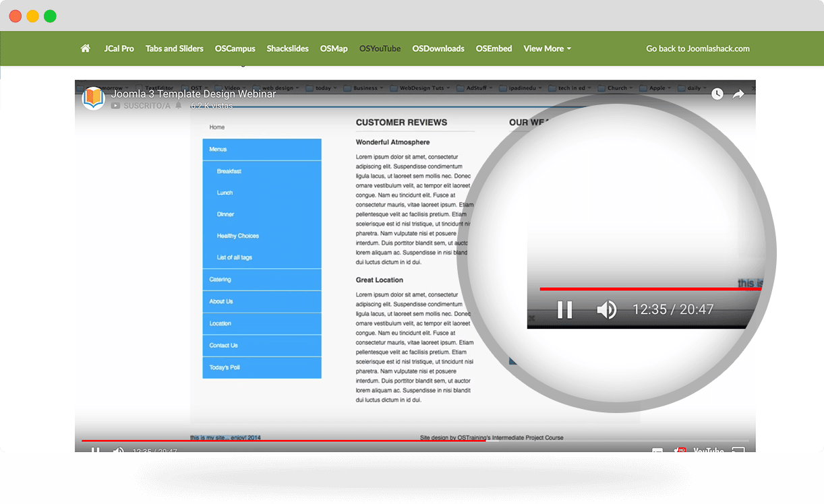Click the SUSCRITO/A subscribe label
The image size is (824, 504).
point(147,106)
